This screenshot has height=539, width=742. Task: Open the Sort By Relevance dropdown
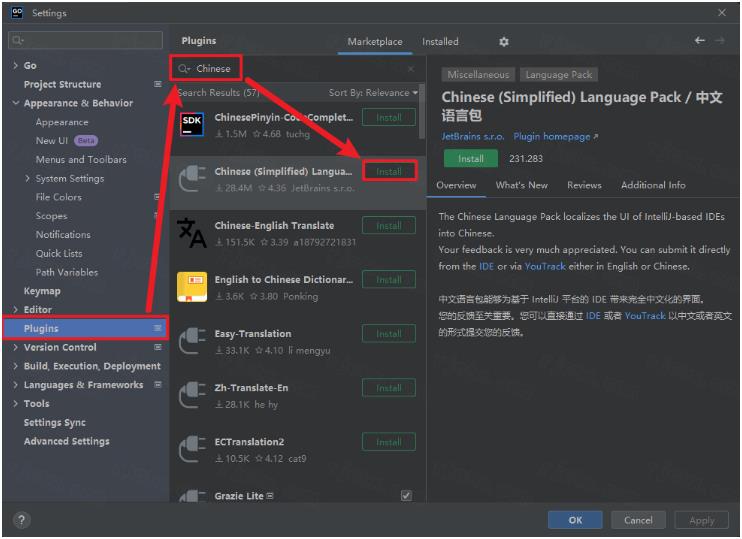pyautogui.click(x=373, y=93)
